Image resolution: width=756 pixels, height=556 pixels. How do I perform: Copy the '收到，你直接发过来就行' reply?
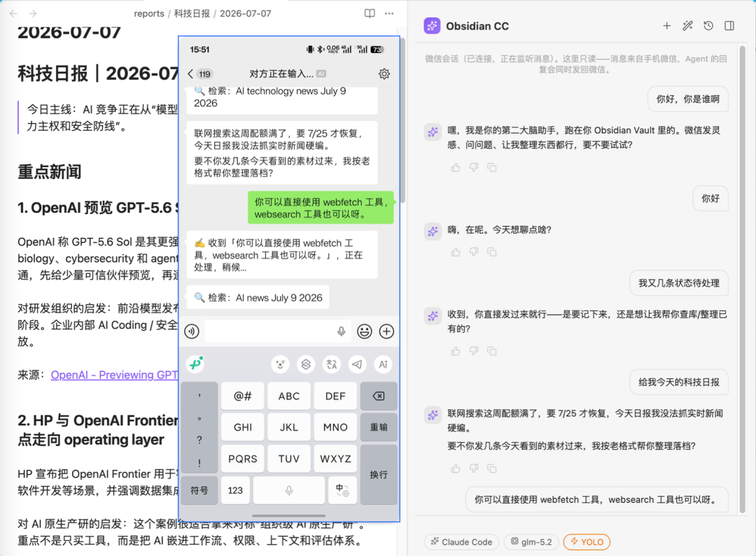click(x=492, y=351)
